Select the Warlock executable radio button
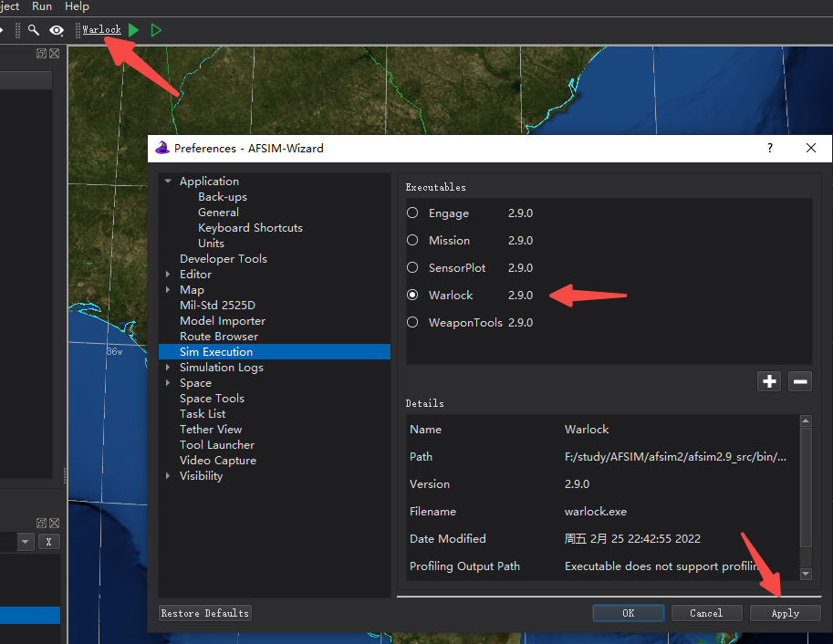Image resolution: width=833 pixels, height=644 pixels. pos(412,295)
